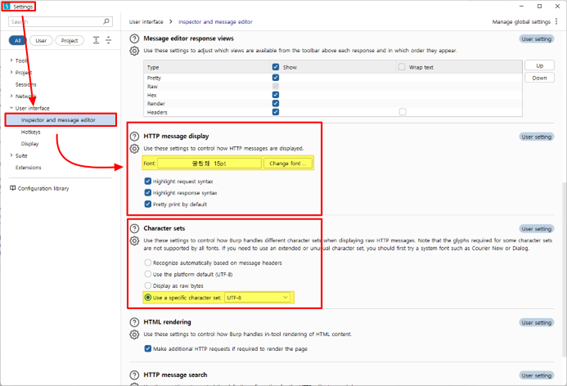Viewport: 567px width, 386px height.
Task: Uncheck Show for Headers view
Action: (276, 112)
